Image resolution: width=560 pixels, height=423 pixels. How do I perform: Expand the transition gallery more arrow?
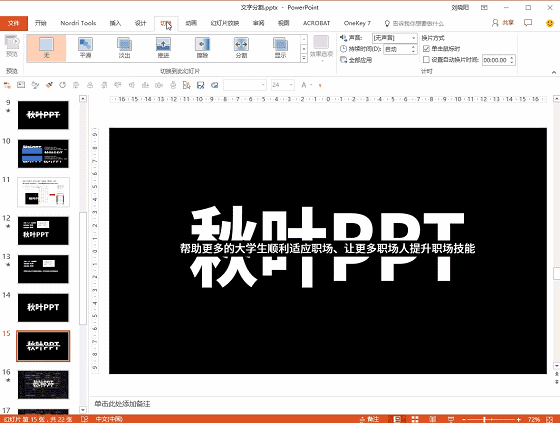(x=304, y=58)
